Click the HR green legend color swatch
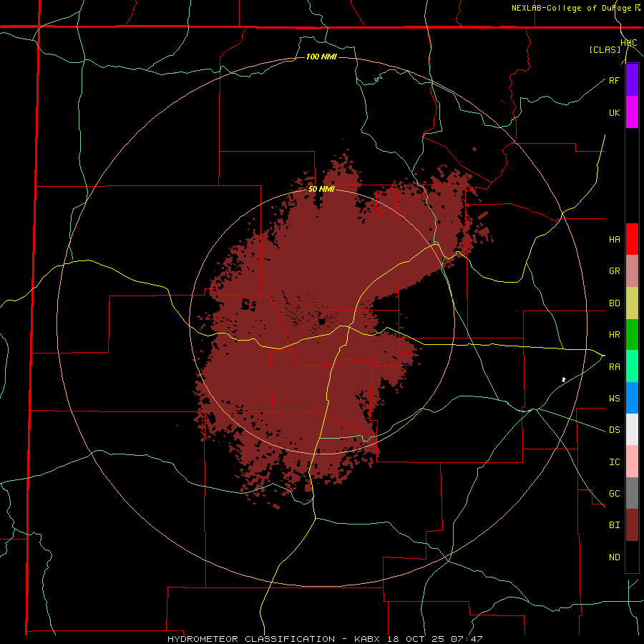 (632, 334)
